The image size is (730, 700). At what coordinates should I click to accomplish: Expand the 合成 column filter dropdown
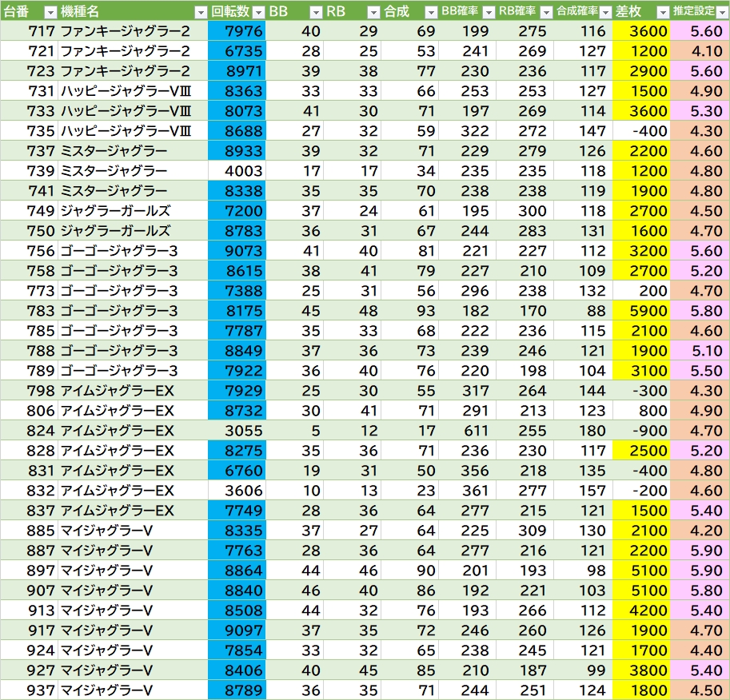click(429, 12)
